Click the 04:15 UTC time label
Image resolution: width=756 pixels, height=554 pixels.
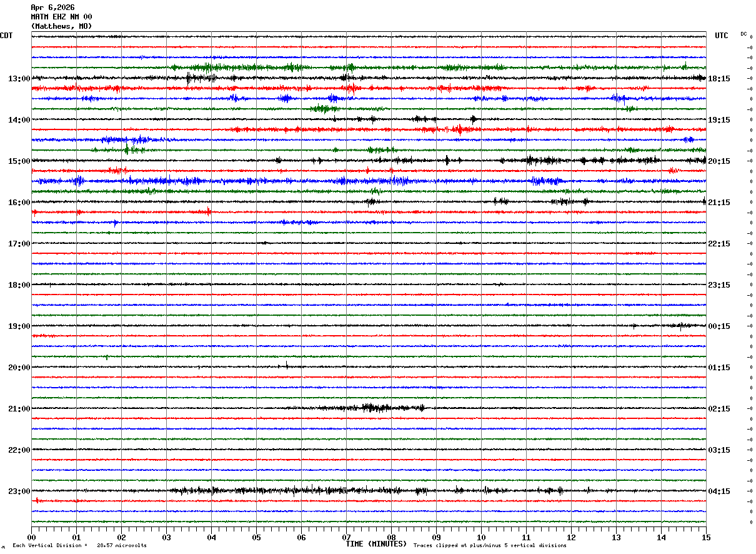(x=719, y=491)
